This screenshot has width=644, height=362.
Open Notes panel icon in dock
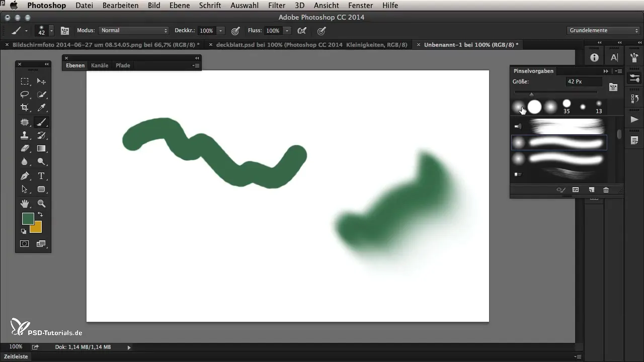pyautogui.click(x=634, y=140)
